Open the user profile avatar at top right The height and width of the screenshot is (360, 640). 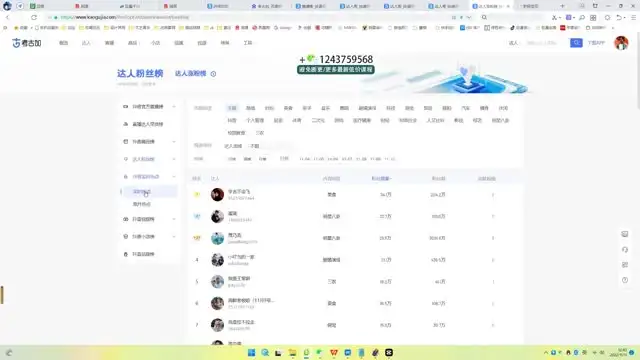(x=621, y=42)
